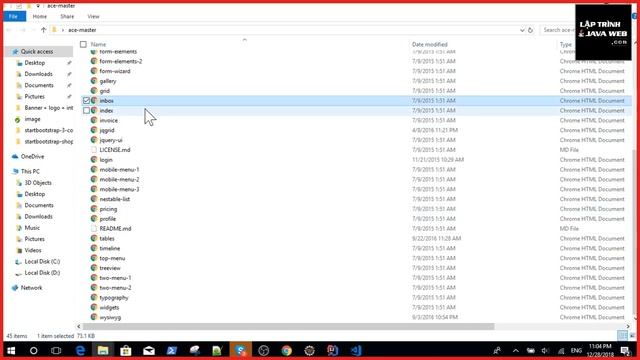Select the mobile-menu-3 file
Viewport: 640px width, 360px height.
pos(119,189)
